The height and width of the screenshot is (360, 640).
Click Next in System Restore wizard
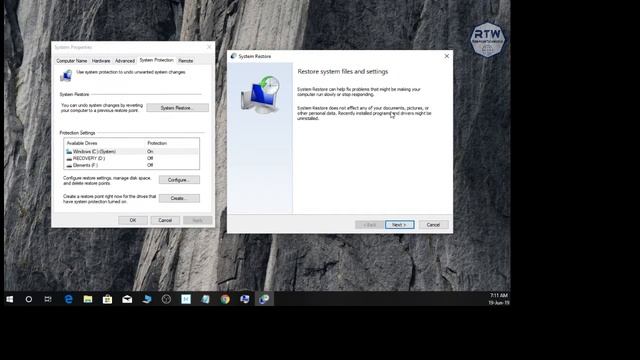399,225
